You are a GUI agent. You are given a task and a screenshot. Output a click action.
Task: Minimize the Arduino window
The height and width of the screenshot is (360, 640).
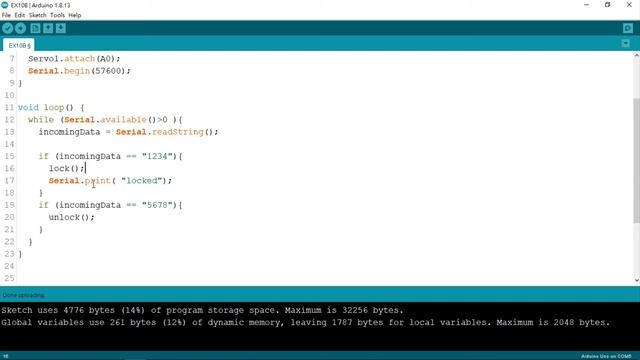click(587, 5)
